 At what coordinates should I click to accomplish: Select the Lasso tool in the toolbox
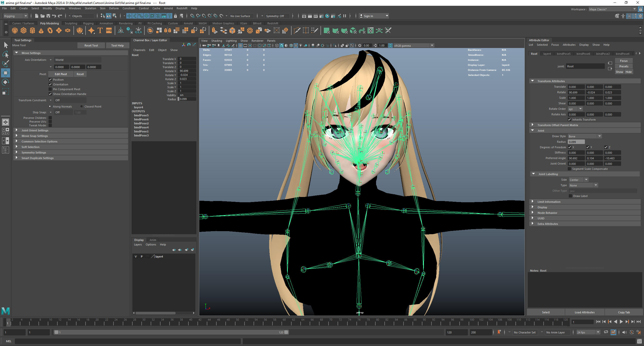[6, 54]
